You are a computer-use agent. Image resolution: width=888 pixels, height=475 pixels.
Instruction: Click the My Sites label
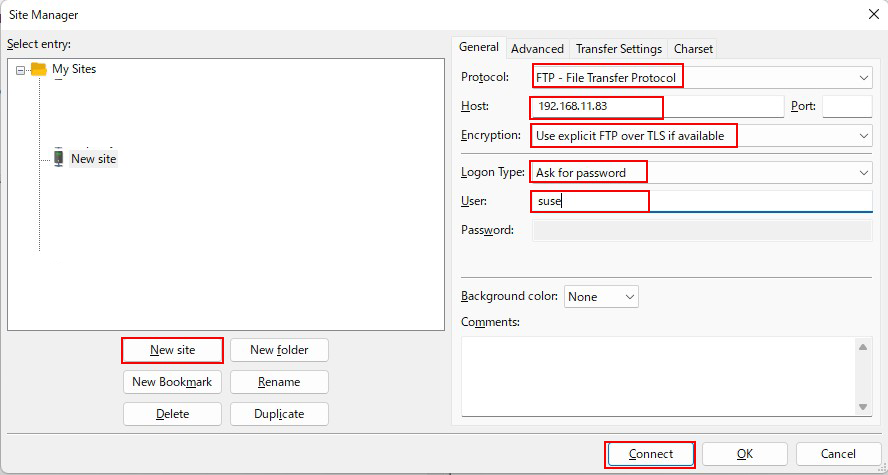tap(74, 69)
